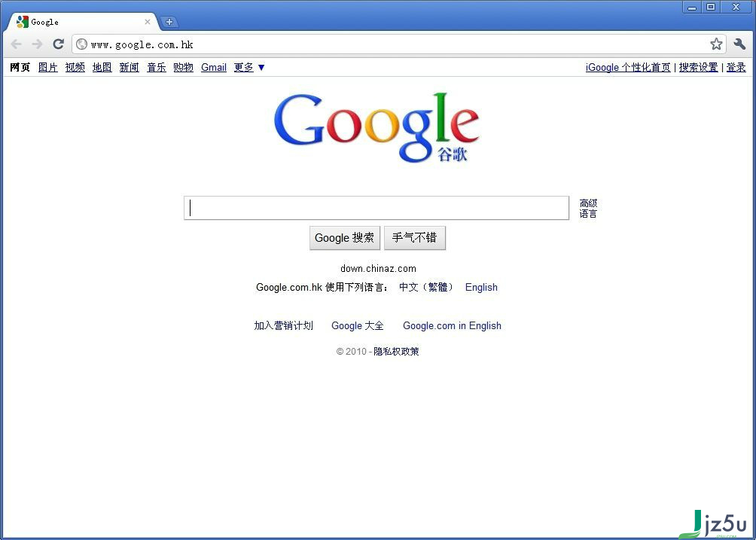The image size is (756, 540).
Task: Open the 视频 videos link
Action: point(75,68)
